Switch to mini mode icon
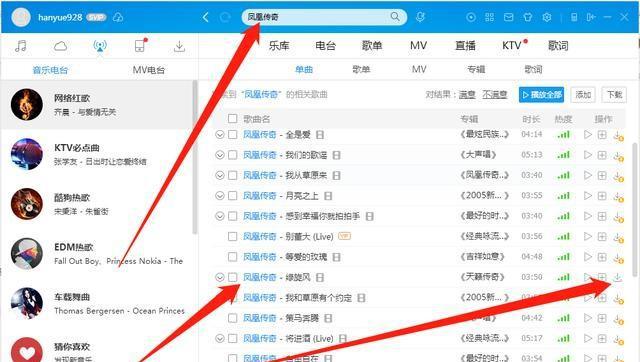Image resolution: width=640 pixels, height=362 pixels. click(591, 17)
